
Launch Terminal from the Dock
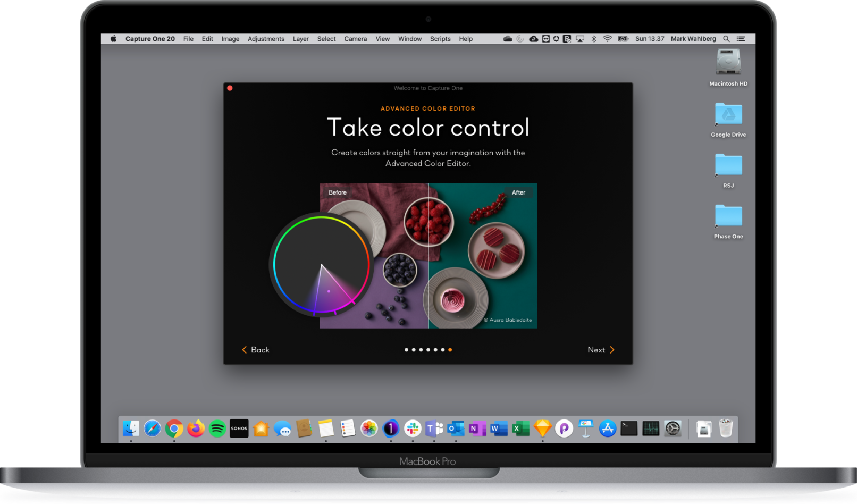[628, 429]
